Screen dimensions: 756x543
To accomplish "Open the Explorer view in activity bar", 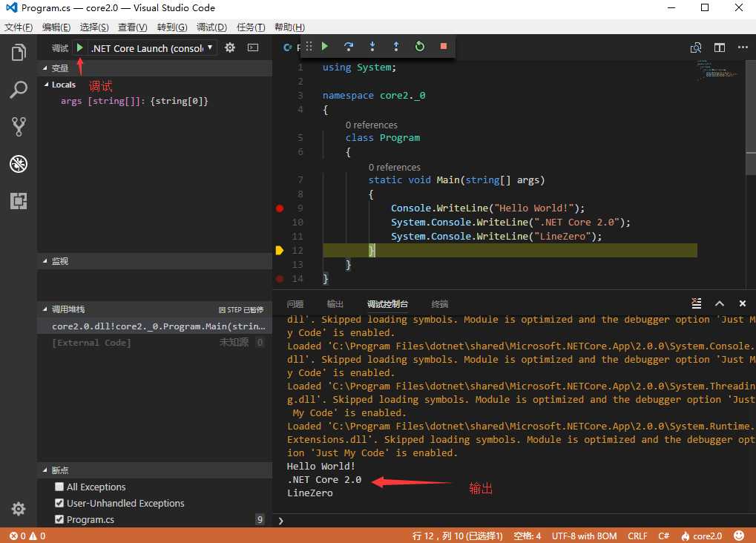I will pos(19,52).
